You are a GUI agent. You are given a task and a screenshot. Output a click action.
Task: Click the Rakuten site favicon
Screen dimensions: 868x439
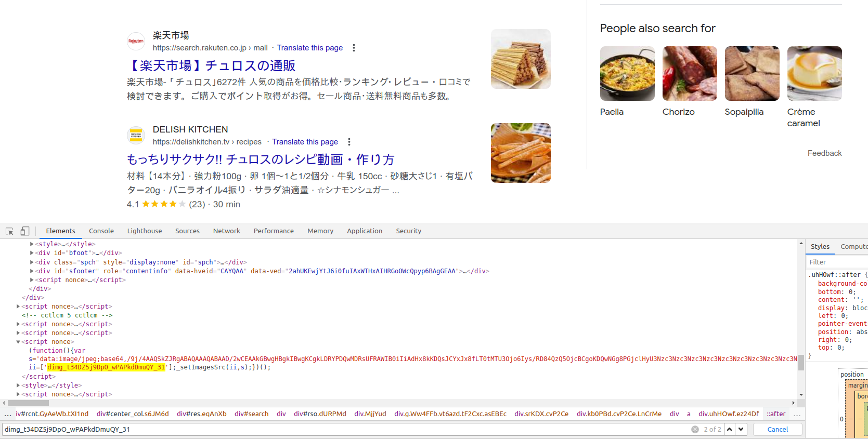[x=136, y=41]
